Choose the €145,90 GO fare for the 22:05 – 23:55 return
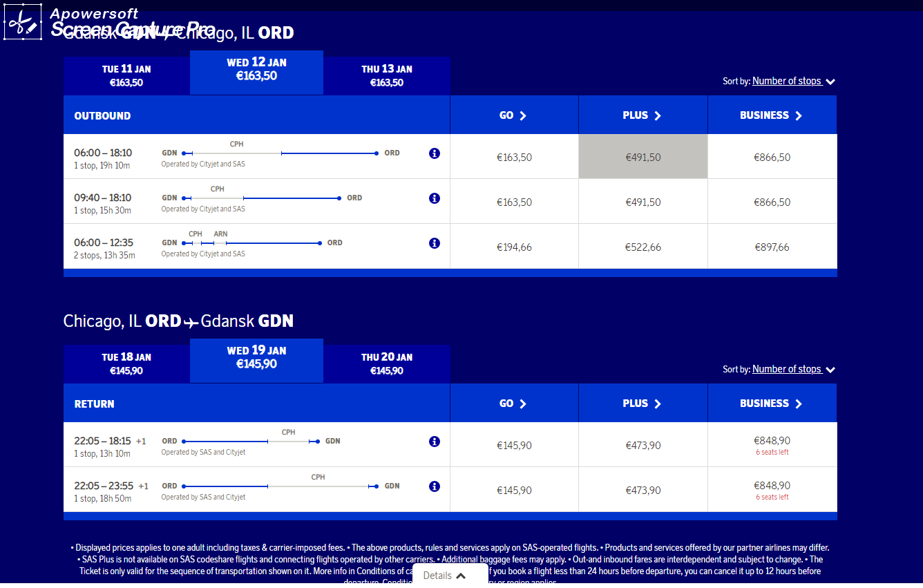This screenshot has height=588, width=923. click(x=514, y=490)
